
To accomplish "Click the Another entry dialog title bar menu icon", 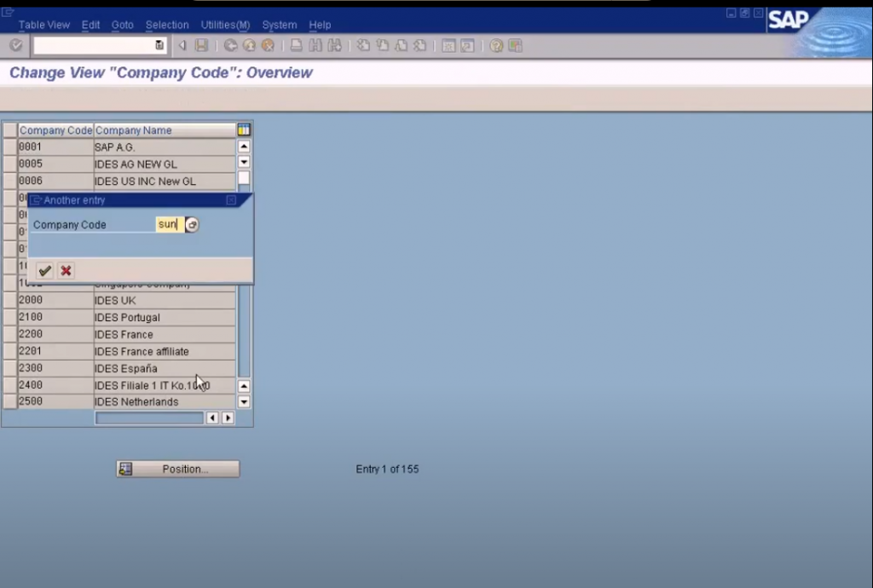I will click(x=36, y=200).
